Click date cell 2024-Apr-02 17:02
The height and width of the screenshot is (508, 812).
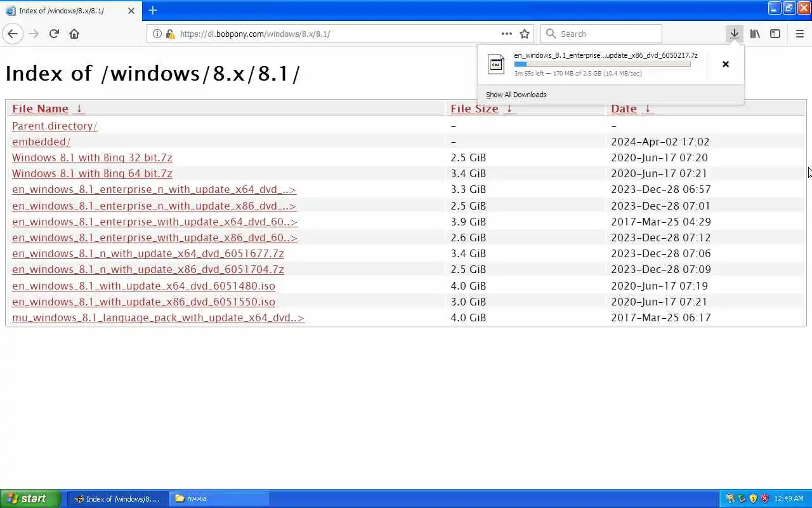[660, 142]
